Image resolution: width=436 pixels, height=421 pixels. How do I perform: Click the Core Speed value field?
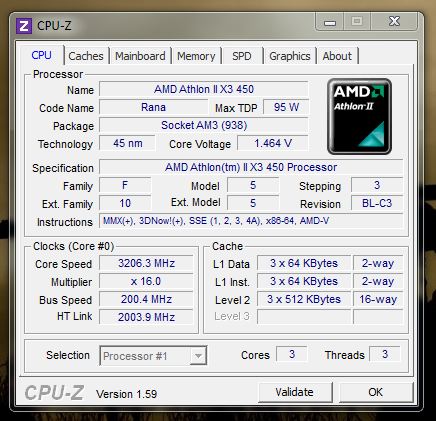click(x=146, y=263)
